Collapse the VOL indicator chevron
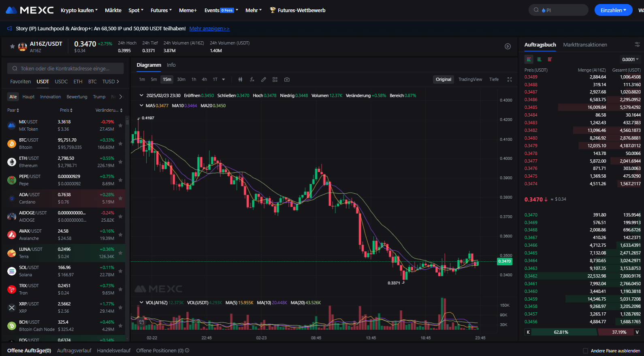This screenshot has height=356, width=644. coord(141,303)
